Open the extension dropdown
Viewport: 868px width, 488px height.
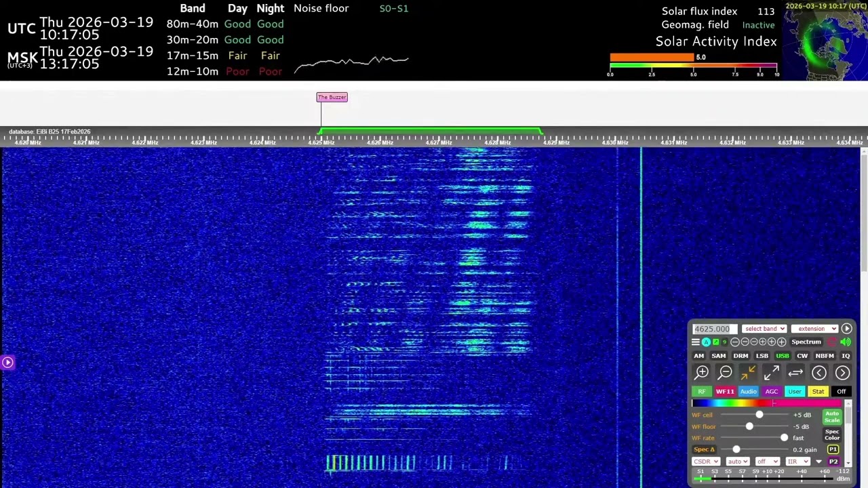click(814, 329)
